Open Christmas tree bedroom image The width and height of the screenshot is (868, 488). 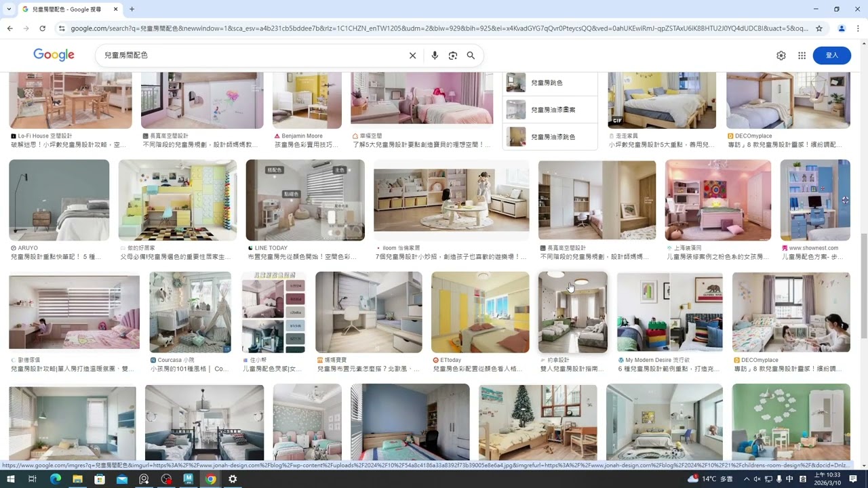[x=538, y=422]
